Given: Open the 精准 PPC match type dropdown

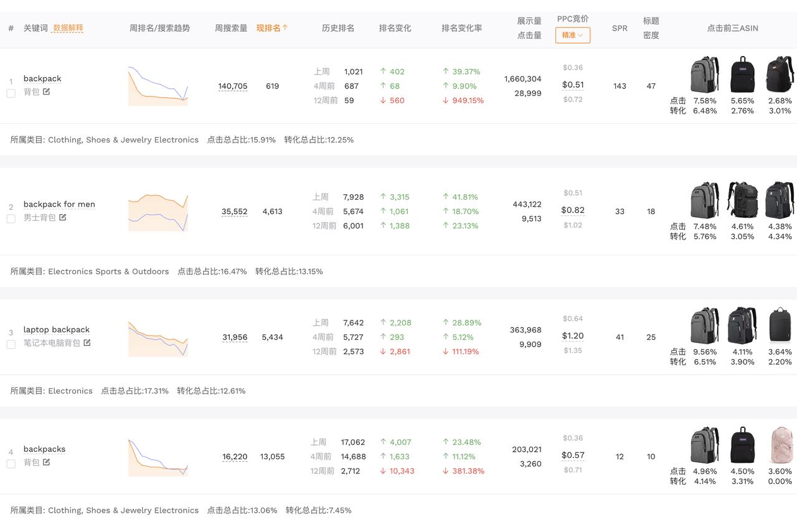Looking at the screenshot, I should click(x=572, y=35).
